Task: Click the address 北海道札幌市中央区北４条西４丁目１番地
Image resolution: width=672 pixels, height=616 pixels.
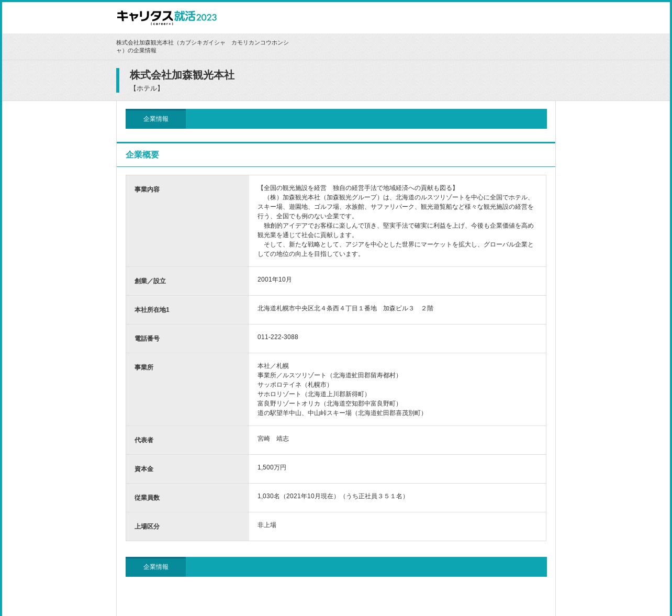Action: [317, 308]
